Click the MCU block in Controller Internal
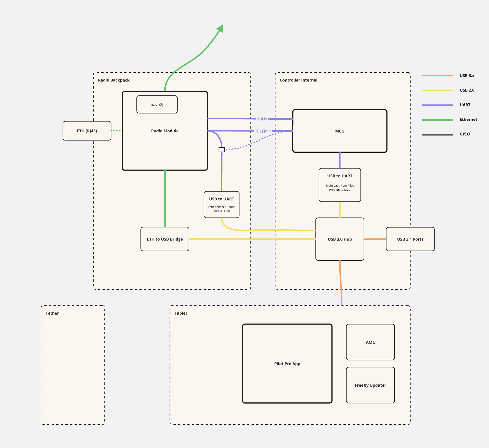This screenshot has height=448, width=489. (x=340, y=131)
